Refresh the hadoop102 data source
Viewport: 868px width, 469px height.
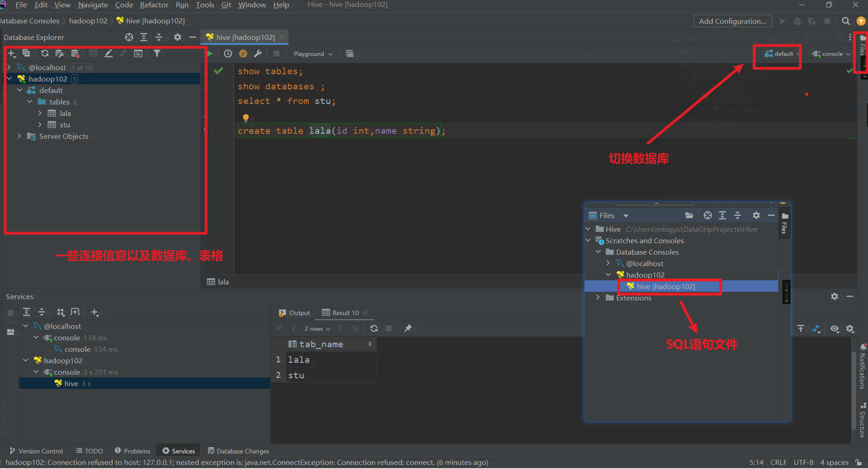pos(44,53)
